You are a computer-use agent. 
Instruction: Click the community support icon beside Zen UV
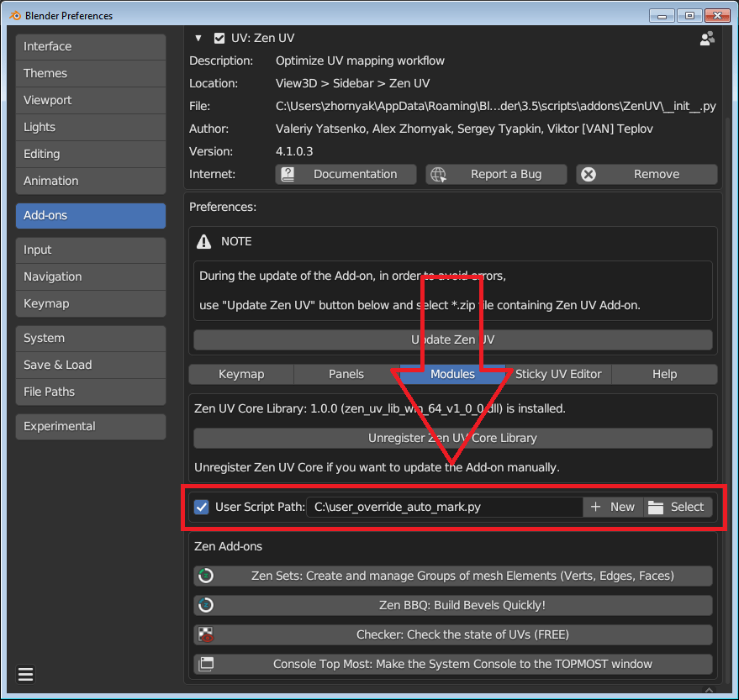tap(707, 37)
